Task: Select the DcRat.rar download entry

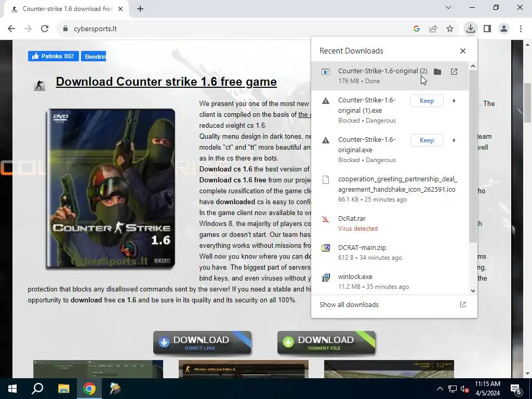Action: (x=390, y=223)
